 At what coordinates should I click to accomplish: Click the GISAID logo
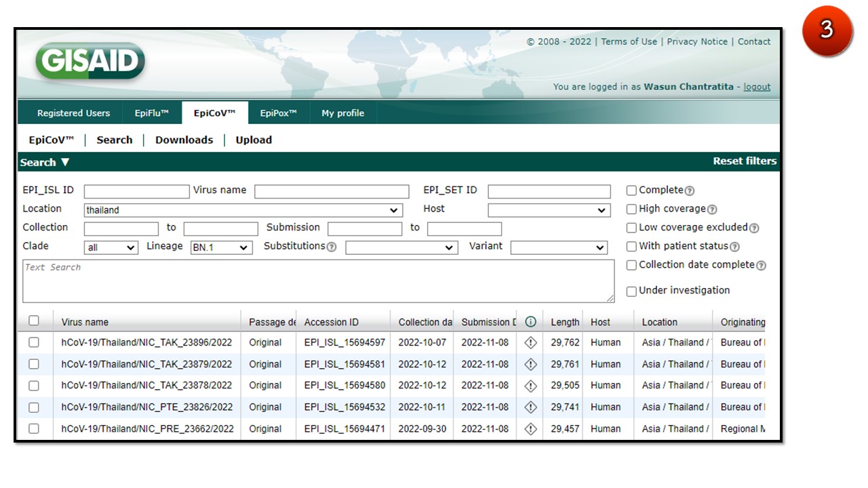[90, 62]
